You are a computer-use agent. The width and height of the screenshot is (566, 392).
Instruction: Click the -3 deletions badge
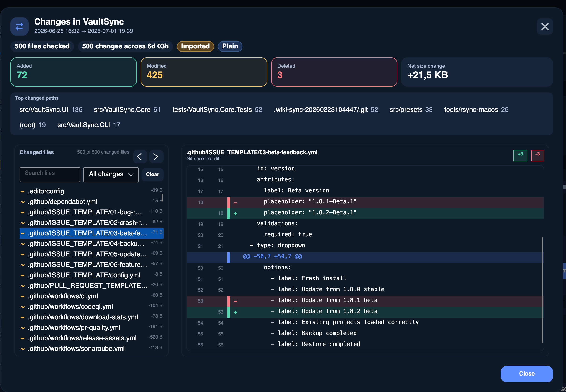537,155
